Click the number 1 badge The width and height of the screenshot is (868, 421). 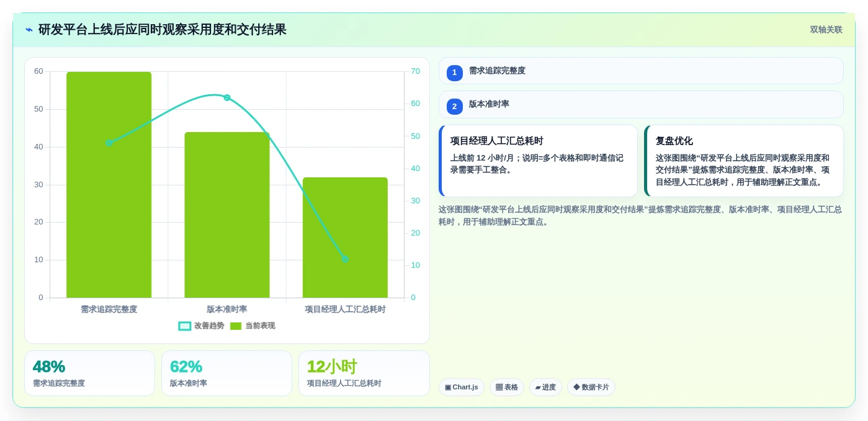pos(454,73)
